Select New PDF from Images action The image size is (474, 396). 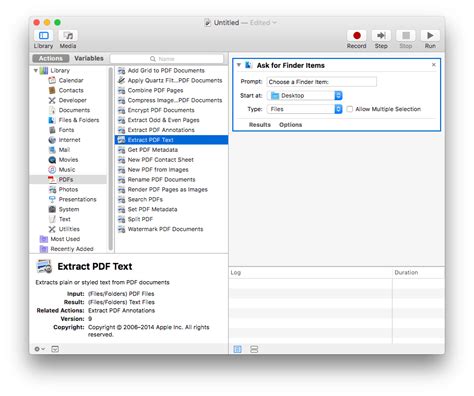pyautogui.click(x=158, y=170)
